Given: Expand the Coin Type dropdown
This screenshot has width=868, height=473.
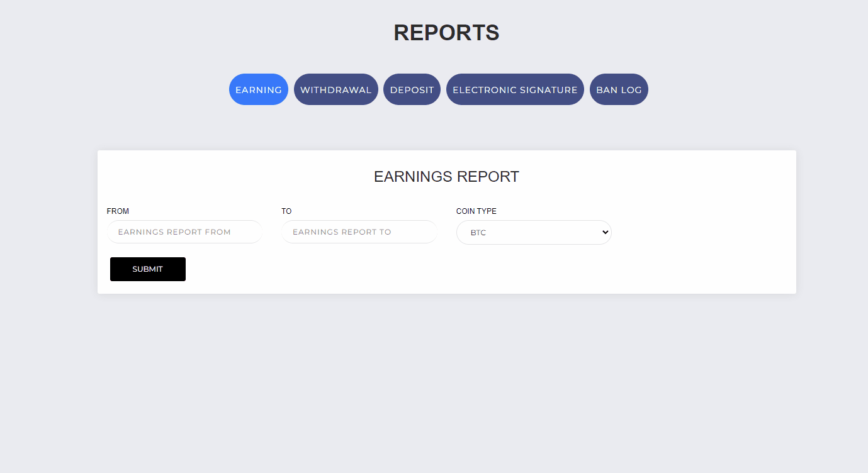Looking at the screenshot, I should 533,233.
